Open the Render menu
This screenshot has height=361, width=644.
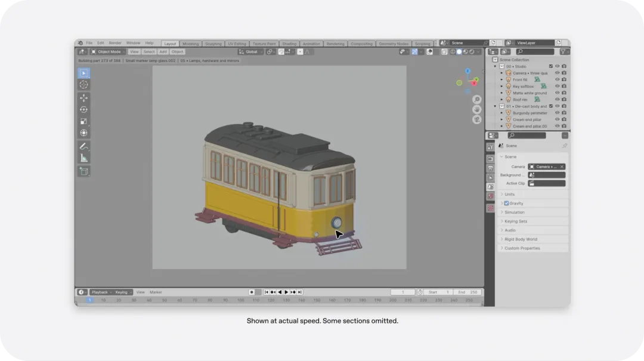pyautogui.click(x=115, y=43)
